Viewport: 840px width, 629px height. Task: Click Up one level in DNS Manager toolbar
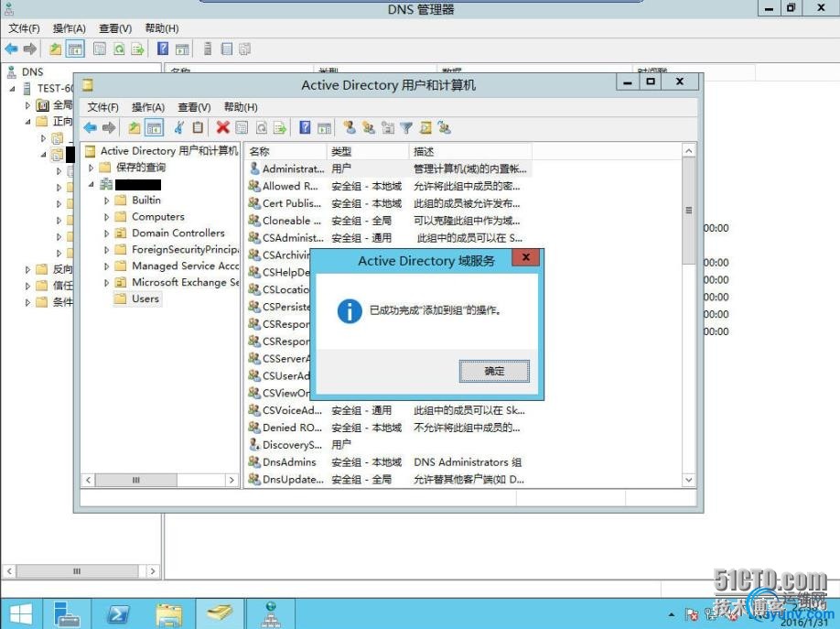(55, 49)
